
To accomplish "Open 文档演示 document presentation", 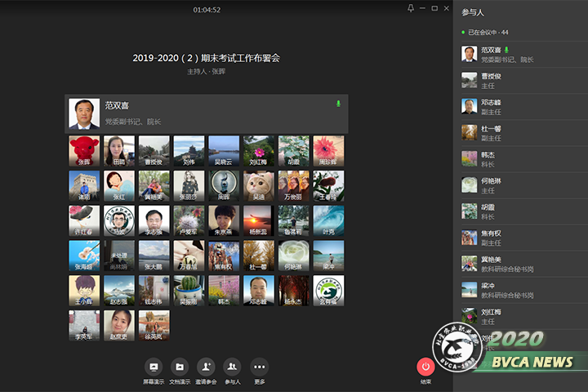I will tap(180, 367).
